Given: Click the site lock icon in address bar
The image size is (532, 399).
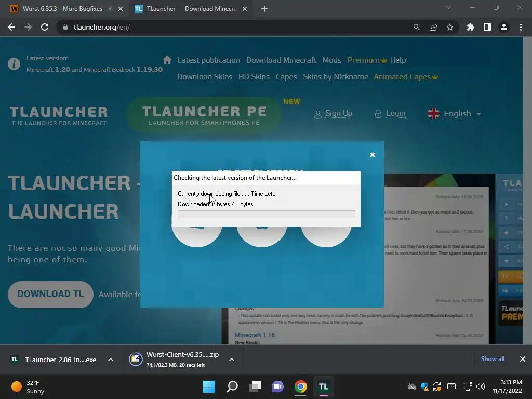Looking at the screenshot, I should click(x=65, y=27).
